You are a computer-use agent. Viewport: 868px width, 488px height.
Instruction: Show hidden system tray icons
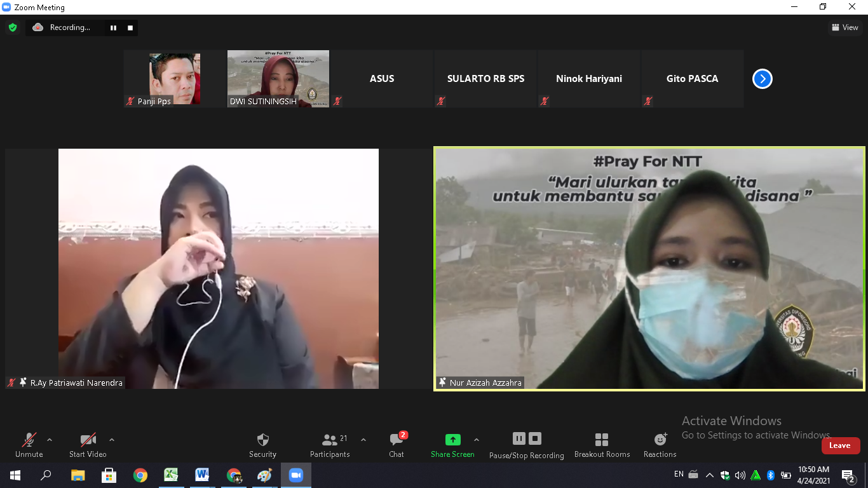click(710, 475)
